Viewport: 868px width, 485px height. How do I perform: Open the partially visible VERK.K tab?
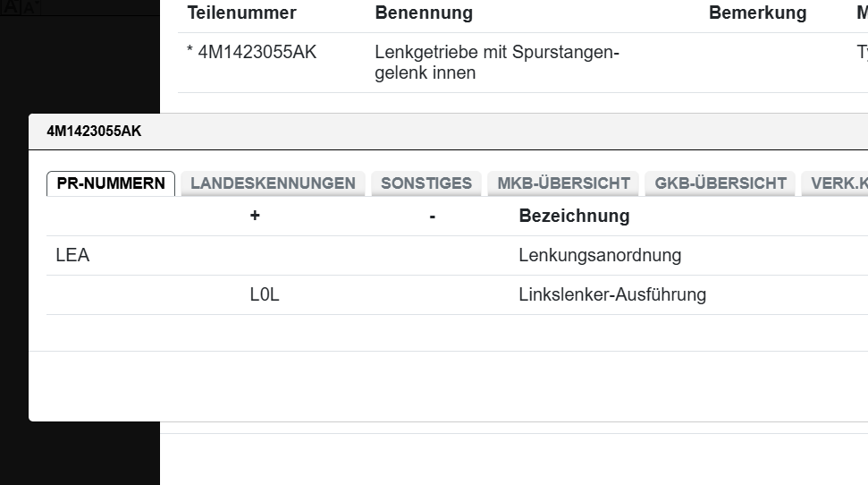pos(838,183)
